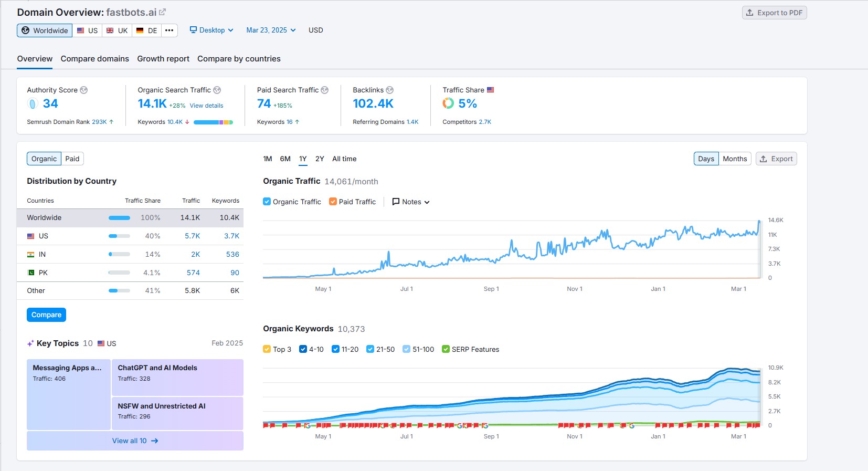This screenshot has width=868, height=471.
Task: Click the Worldwide globe icon
Action: [x=25, y=30]
